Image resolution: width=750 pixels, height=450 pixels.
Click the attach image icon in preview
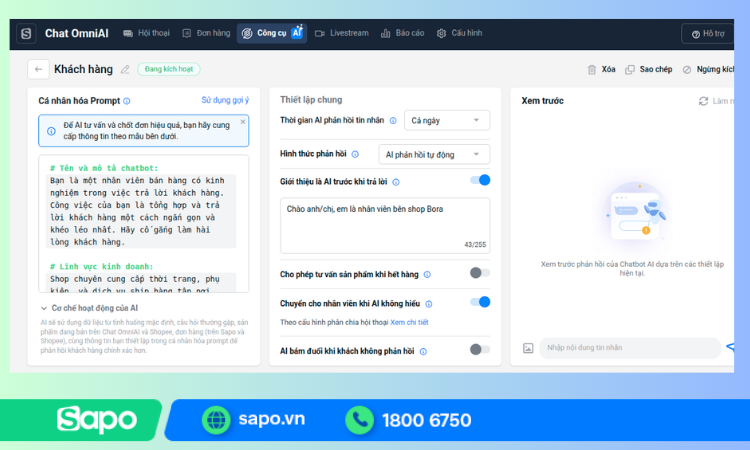click(528, 348)
